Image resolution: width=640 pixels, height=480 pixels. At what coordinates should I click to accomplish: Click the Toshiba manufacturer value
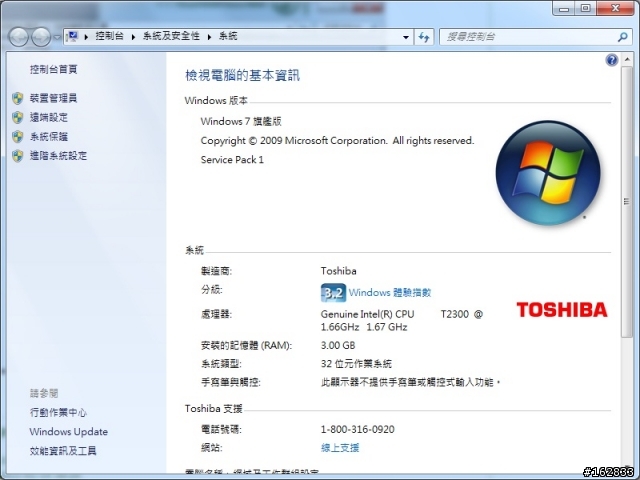coord(338,271)
